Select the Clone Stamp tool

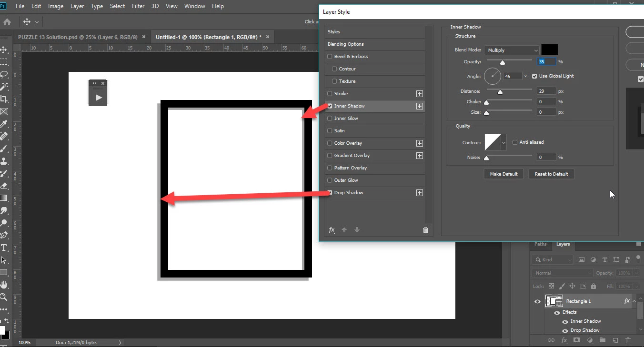point(3,161)
